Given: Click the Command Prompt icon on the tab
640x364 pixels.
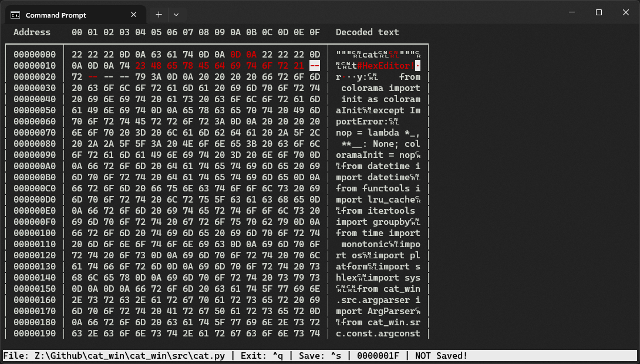Looking at the screenshot, I should (16, 15).
